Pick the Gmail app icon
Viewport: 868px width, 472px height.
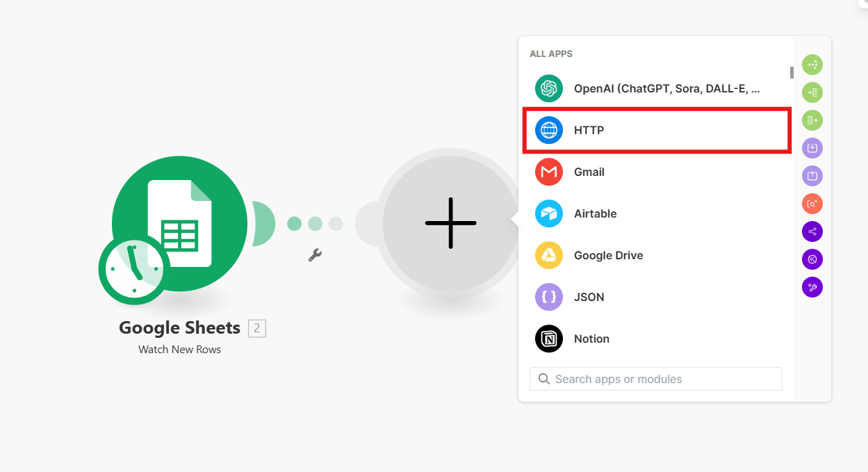coord(549,172)
